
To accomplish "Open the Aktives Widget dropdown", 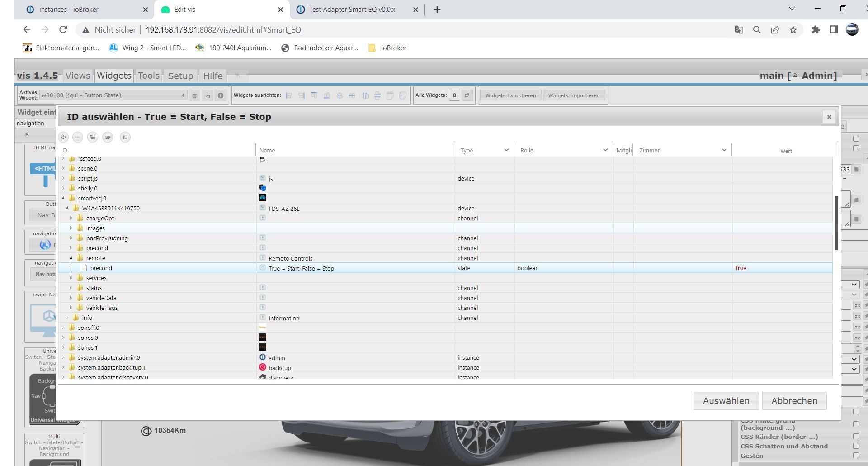I will pos(113,95).
